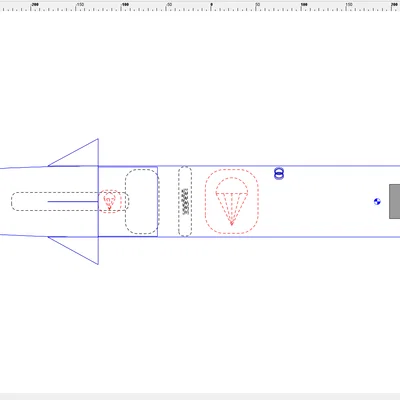
Task: Click the long dashed motor tube outline
Action: [x=70, y=201]
